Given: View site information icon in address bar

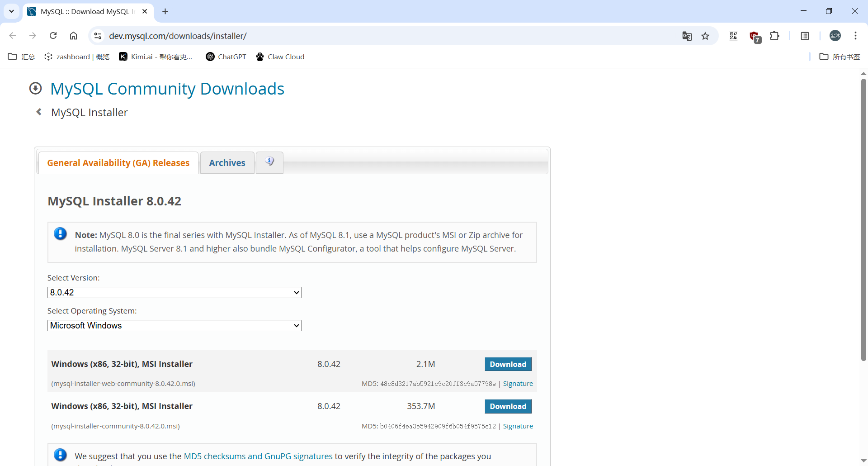Looking at the screenshot, I should click(98, 36).
